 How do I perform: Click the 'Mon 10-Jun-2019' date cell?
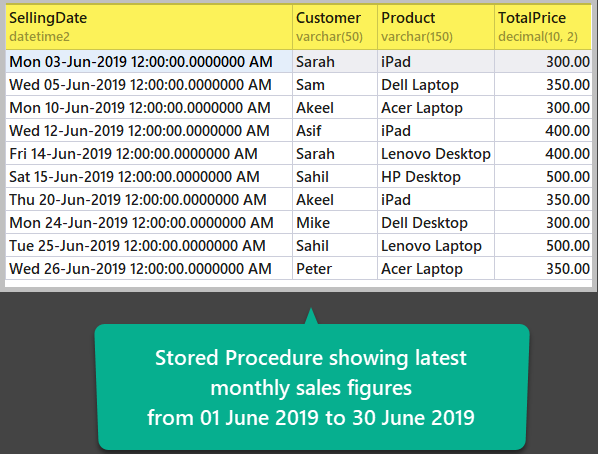[x=149, y=107]
